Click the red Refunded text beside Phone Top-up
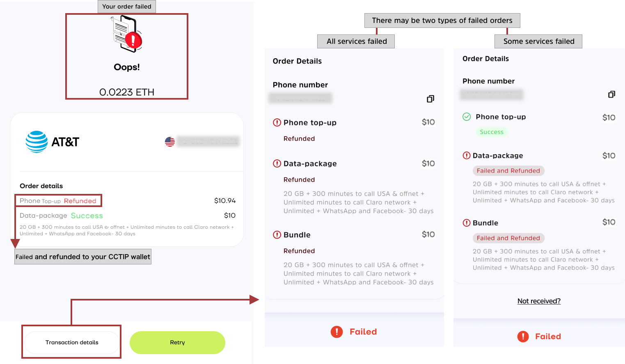This screenshot has height=364, width=625. click(80, 201)
